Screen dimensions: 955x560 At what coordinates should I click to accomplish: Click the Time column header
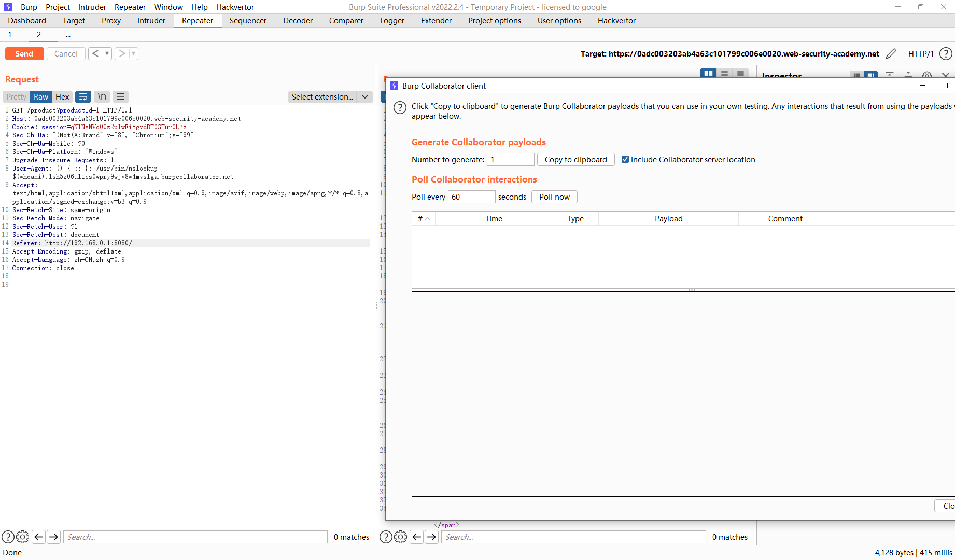tap(494, 218)
